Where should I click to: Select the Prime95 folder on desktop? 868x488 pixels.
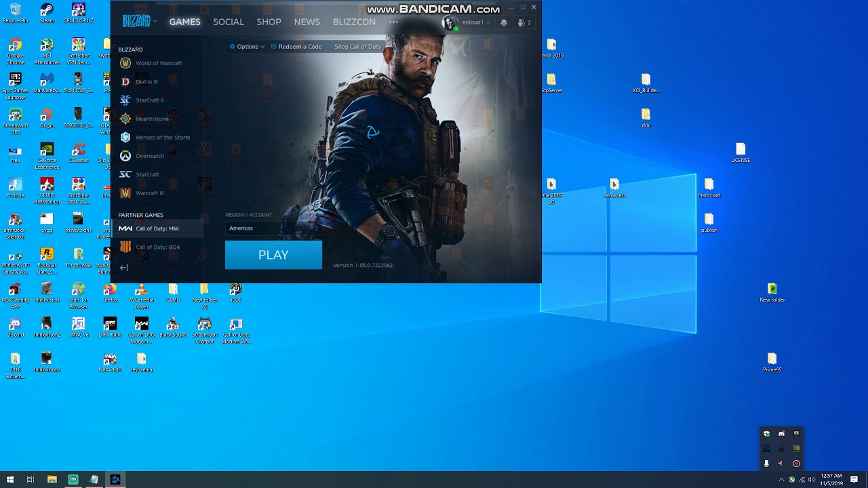click(772, 363)
